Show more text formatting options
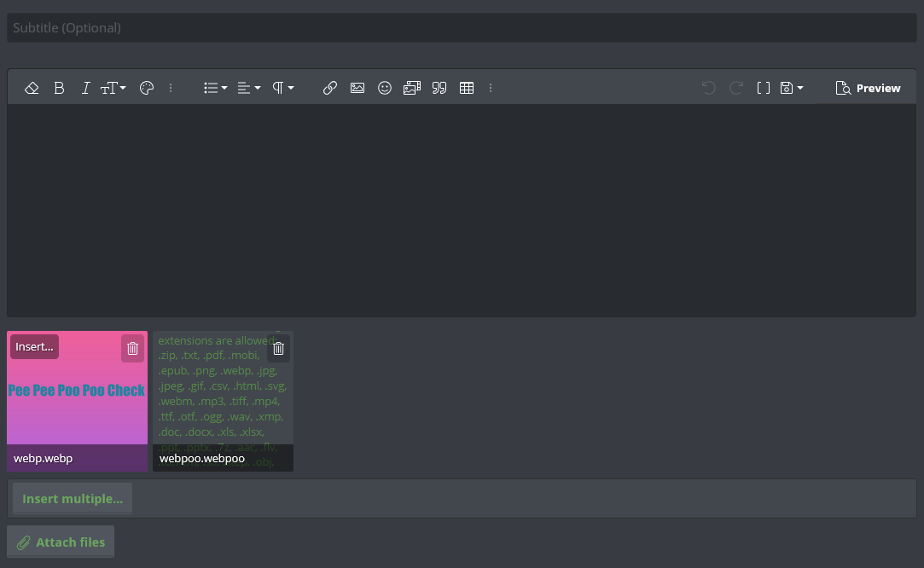The image size is (924, 568). click(171, 88)
